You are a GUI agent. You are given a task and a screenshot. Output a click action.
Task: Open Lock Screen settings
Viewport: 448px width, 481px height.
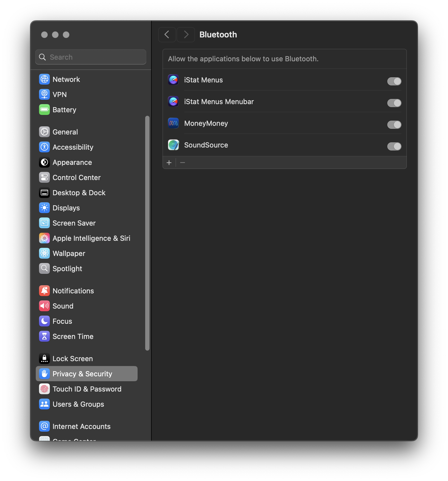[x=87, y=358]
